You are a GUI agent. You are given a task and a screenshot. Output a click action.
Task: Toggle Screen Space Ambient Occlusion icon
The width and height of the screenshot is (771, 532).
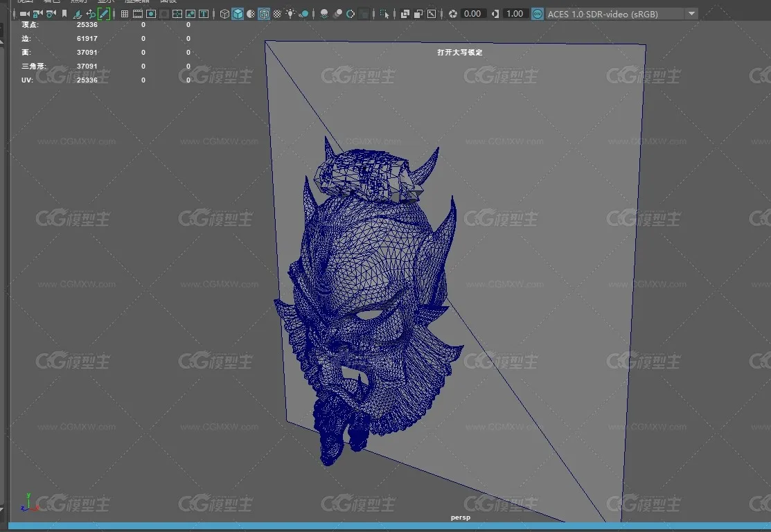tap(324, 14)
